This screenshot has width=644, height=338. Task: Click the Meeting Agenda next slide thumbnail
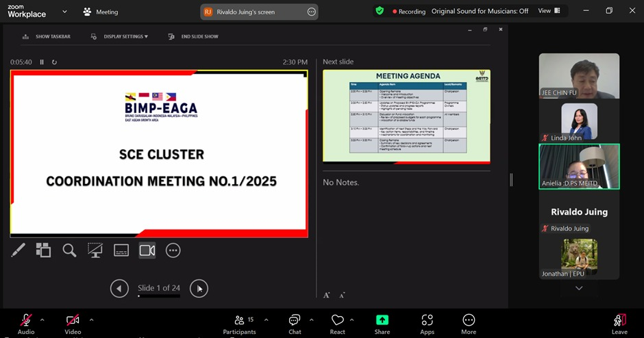pyautogui.click(x=406, y=116)
